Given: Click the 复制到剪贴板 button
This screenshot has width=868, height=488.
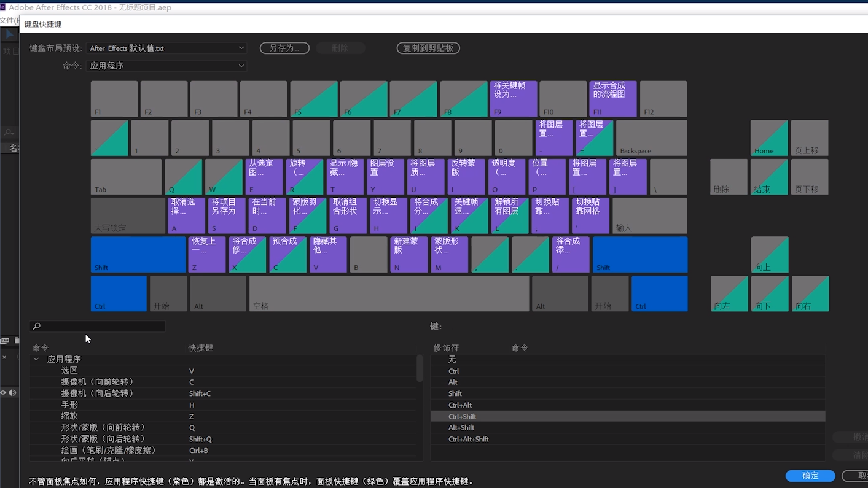Looking at the screenshot, I should pyautogui.click(x=428, y=48).
